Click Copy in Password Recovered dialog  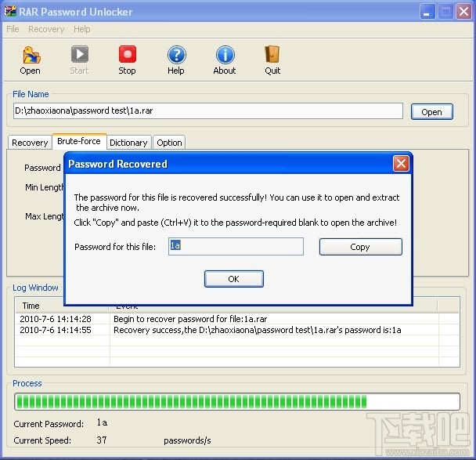(360, 247)
